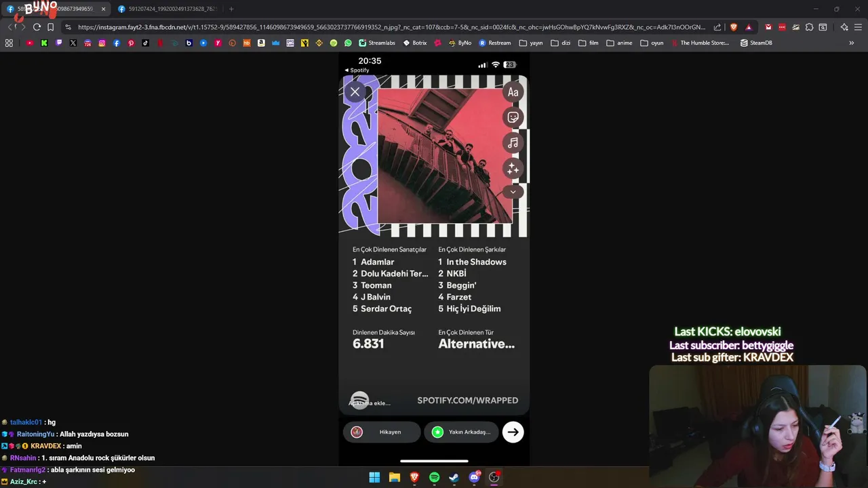Open the sparkle effects tool
The width and height of the screenshot is (868, 488).
tap(513, 169)
